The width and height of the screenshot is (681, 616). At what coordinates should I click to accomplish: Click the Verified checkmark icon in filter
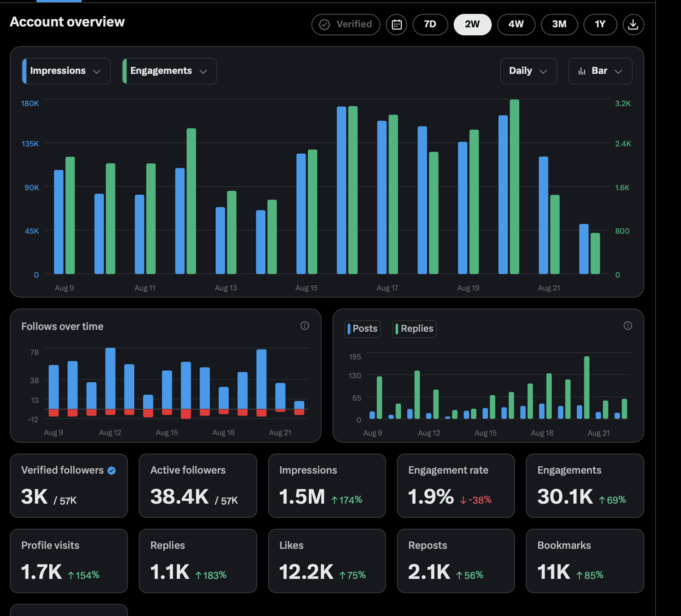coord(324,24)
